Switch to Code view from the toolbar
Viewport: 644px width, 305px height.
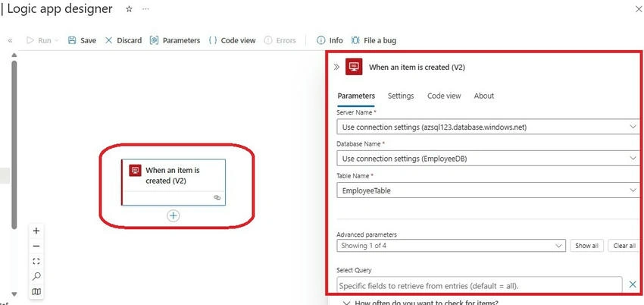click(x=232, y=40)
